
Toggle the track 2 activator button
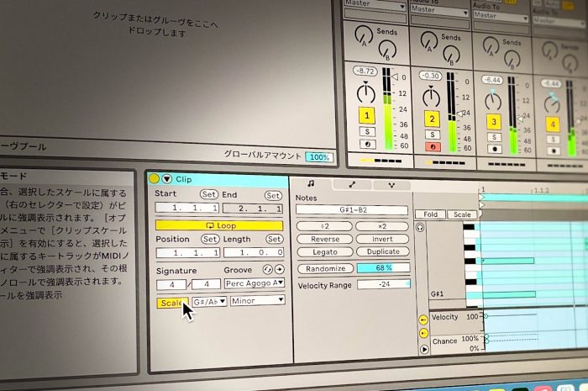click(432, 119)
